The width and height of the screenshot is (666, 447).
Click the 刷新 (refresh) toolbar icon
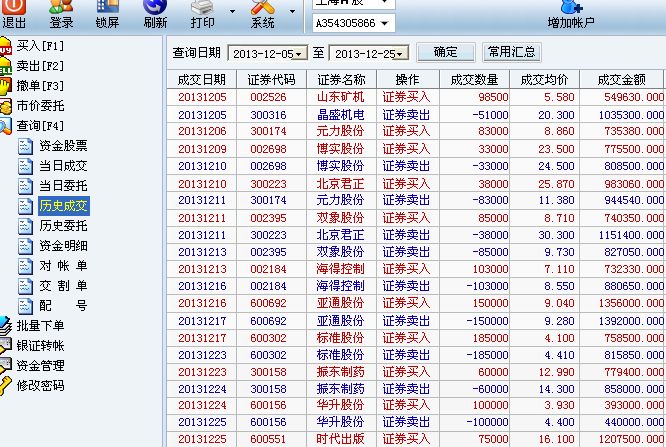[155, 14]
